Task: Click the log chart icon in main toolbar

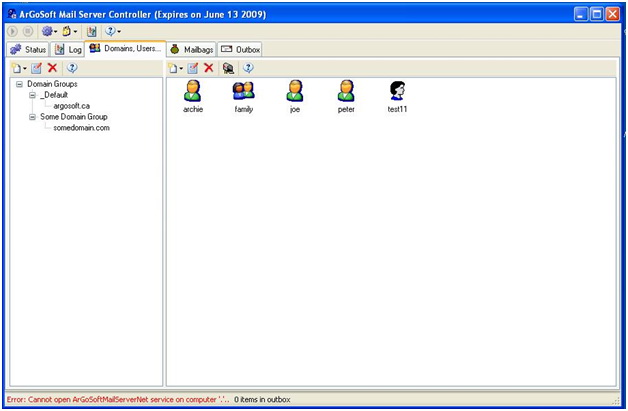Action: point(92,31)
